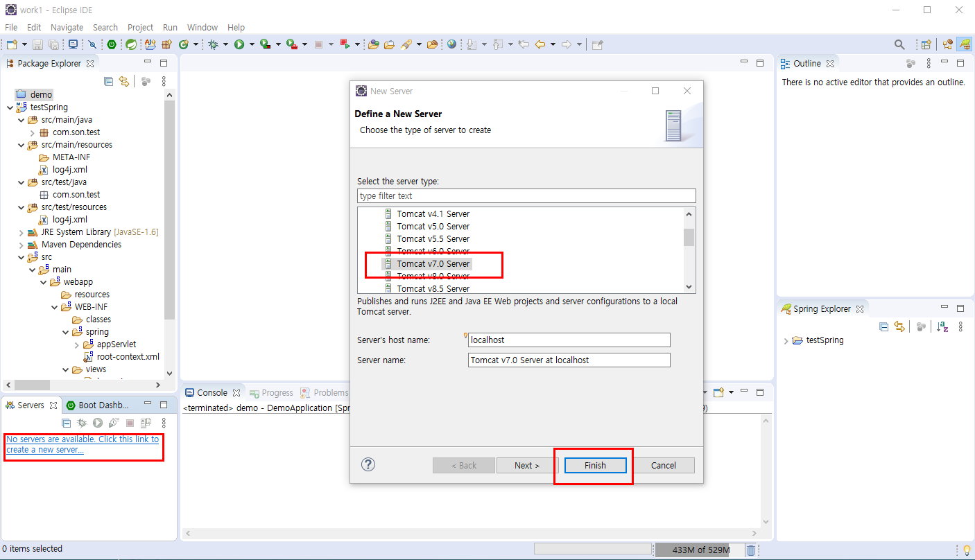The image size is (975, 560).
Task: Click the Back navigation arrow in toolbar
Action: point(540,44)
